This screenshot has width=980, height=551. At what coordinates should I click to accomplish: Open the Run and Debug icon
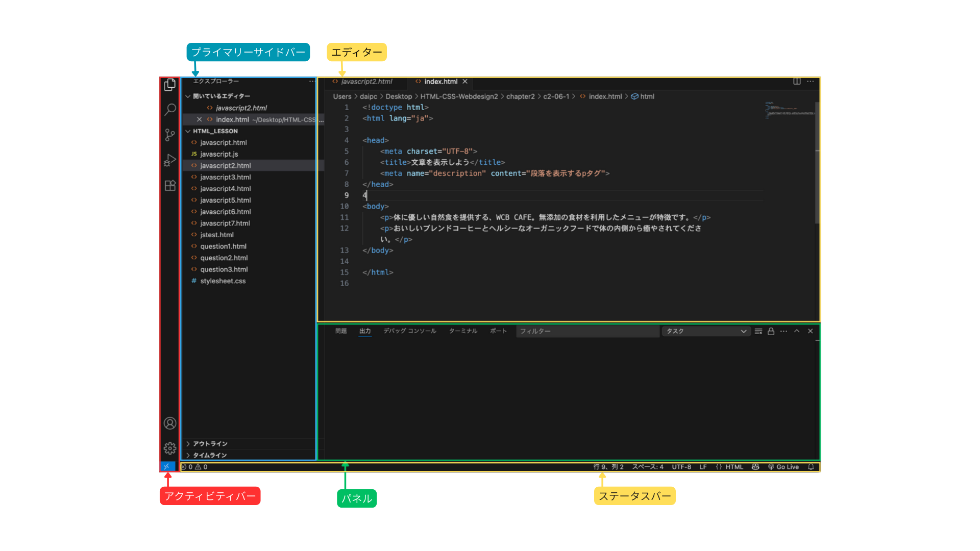170,160
